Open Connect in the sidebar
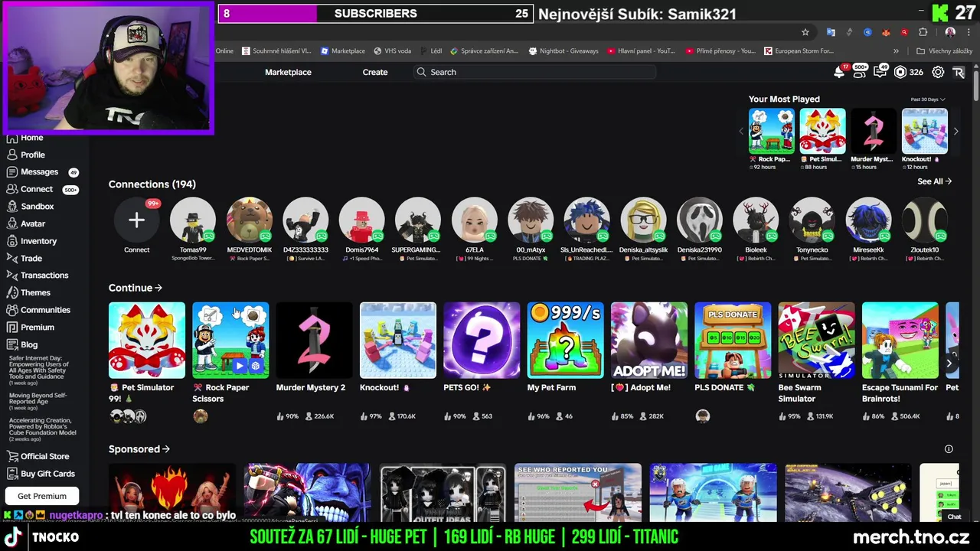 37,189
